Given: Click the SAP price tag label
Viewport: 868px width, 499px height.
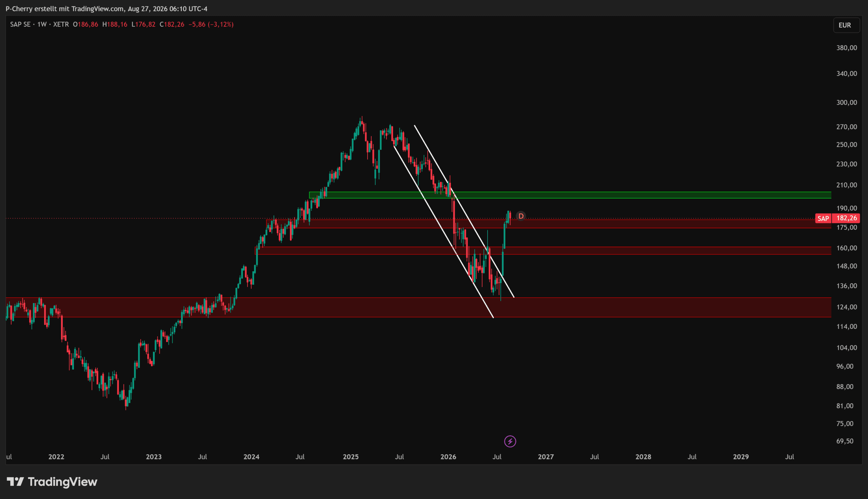Looking at the screenshot, I should tap(823, 218).
